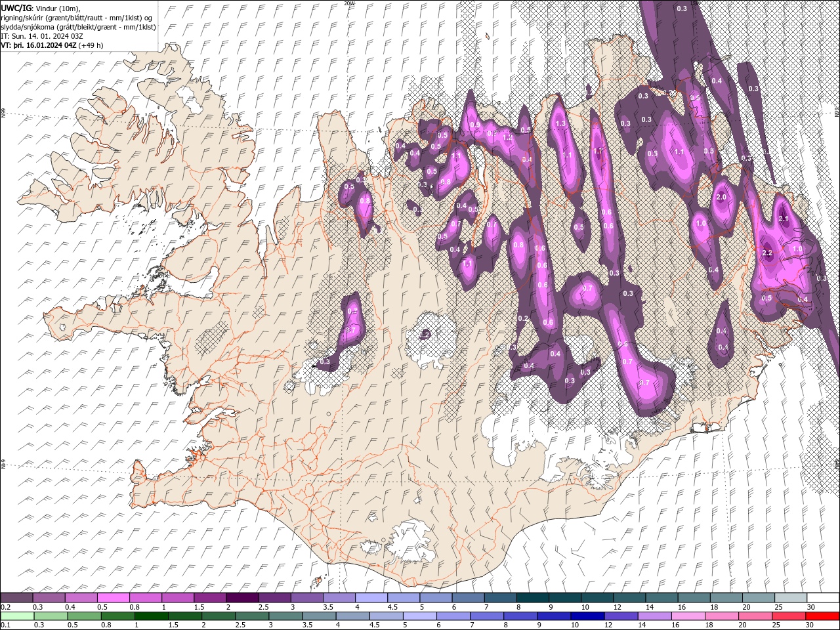Click the bright red swatch after 30 in rain scale
The height and width of the screenshot is (630, 840).
[823, 616]
